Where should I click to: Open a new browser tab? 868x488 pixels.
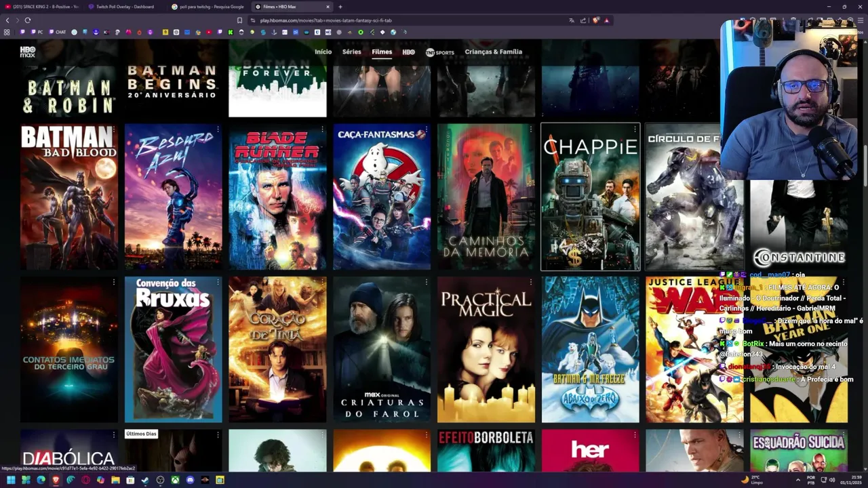click(340, 7)
